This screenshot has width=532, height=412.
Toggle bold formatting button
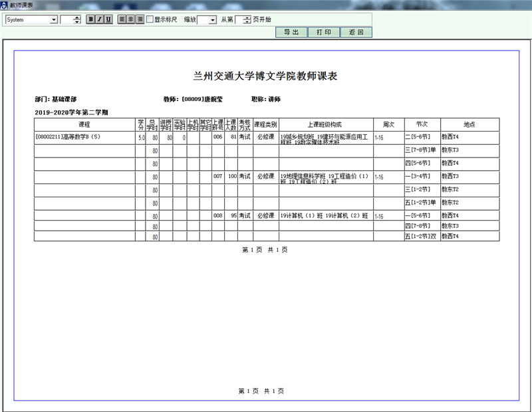tap(90, 19)
